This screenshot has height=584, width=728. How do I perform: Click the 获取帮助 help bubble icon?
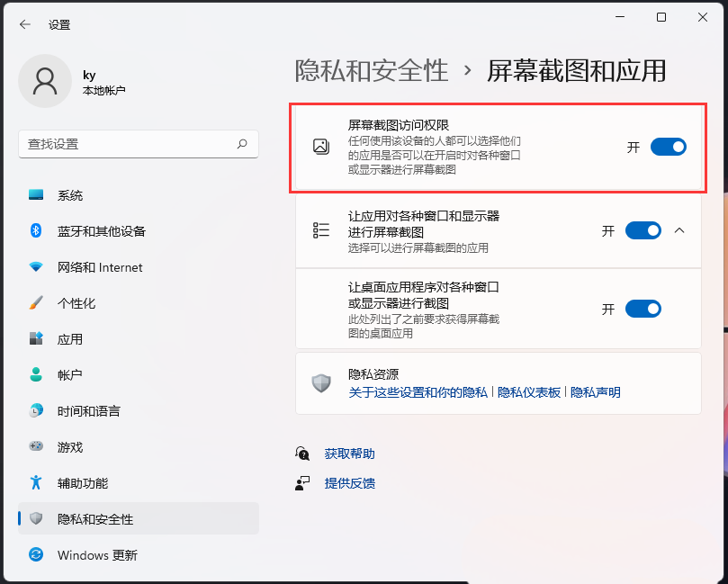click(302, 454)
